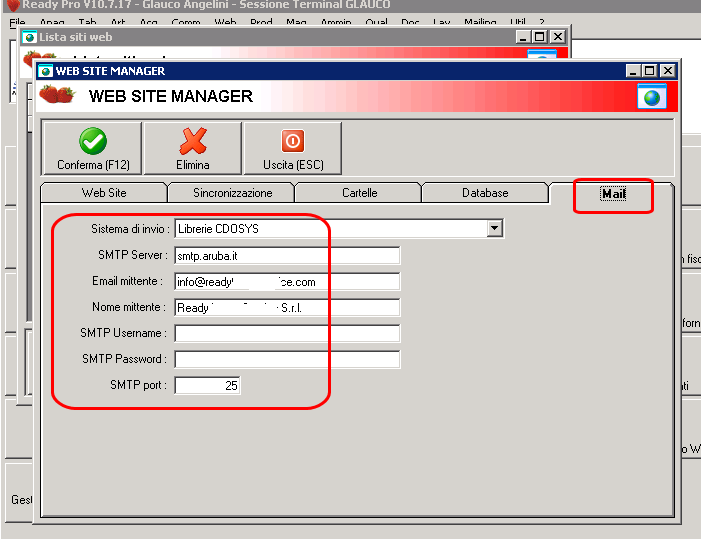Click the 'SMTP port :' label
Viewport: 701px width, 539px height.
coord(138,385)
